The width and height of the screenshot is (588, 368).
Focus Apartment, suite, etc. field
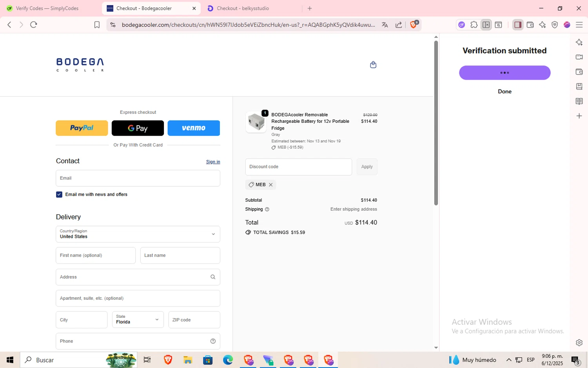coord(138,298)
